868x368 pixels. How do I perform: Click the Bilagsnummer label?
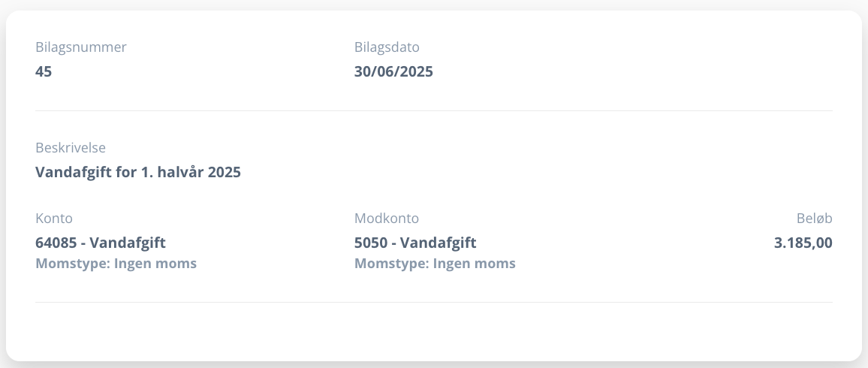pos(81,47)
